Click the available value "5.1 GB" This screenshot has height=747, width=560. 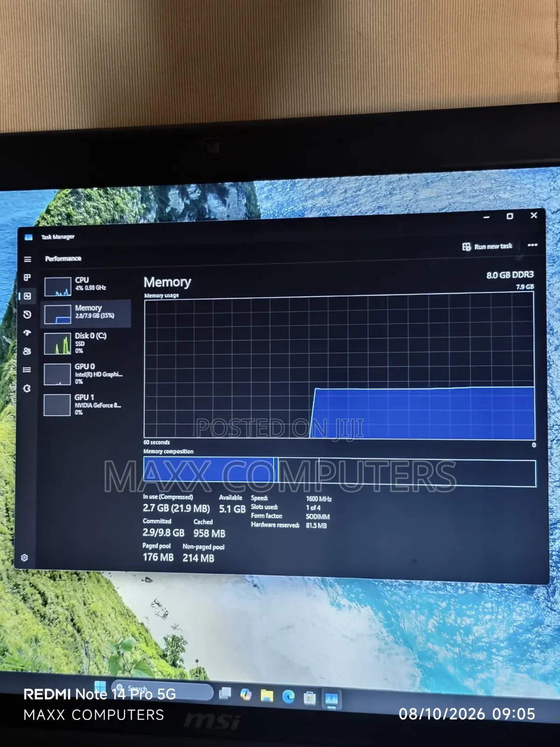[232, 509]
